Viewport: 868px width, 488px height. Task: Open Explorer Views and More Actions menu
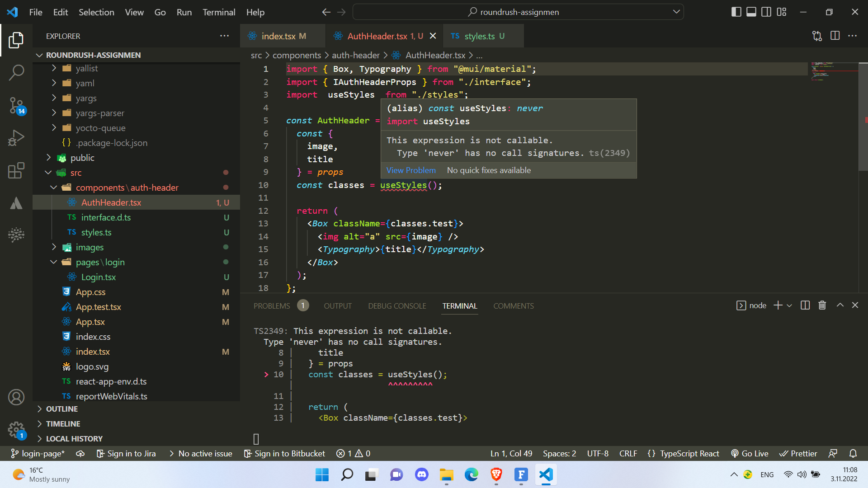coord(225,36)
